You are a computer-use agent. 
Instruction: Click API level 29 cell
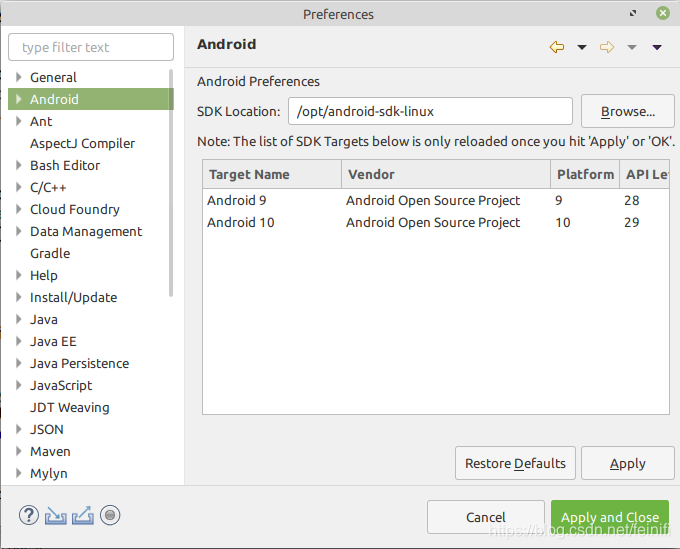click(631, 222)
